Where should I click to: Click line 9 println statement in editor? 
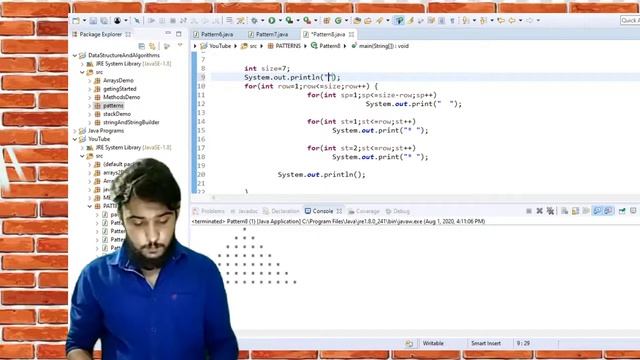tap(292, 77)
